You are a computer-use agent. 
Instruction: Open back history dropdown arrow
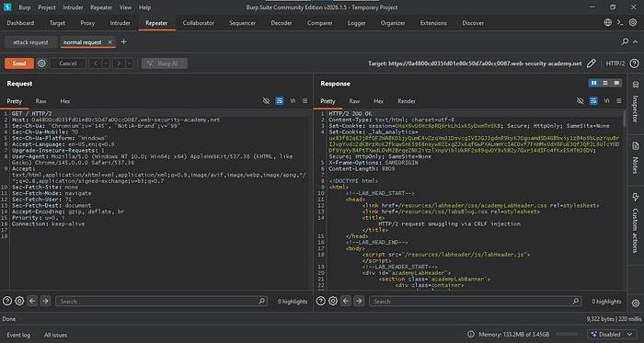tap(106, 63)
